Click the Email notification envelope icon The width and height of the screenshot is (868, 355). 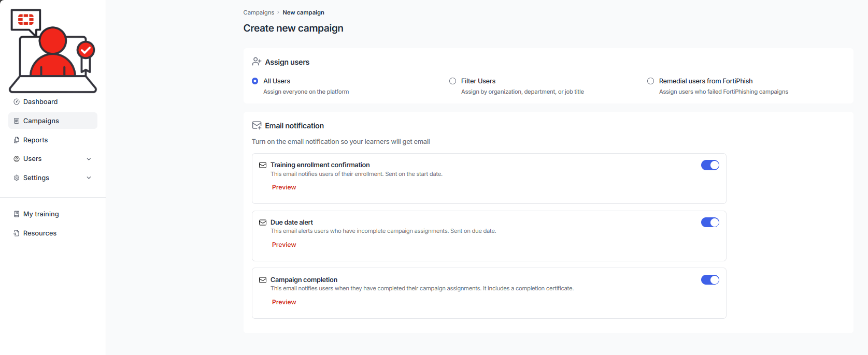(257, 125)
